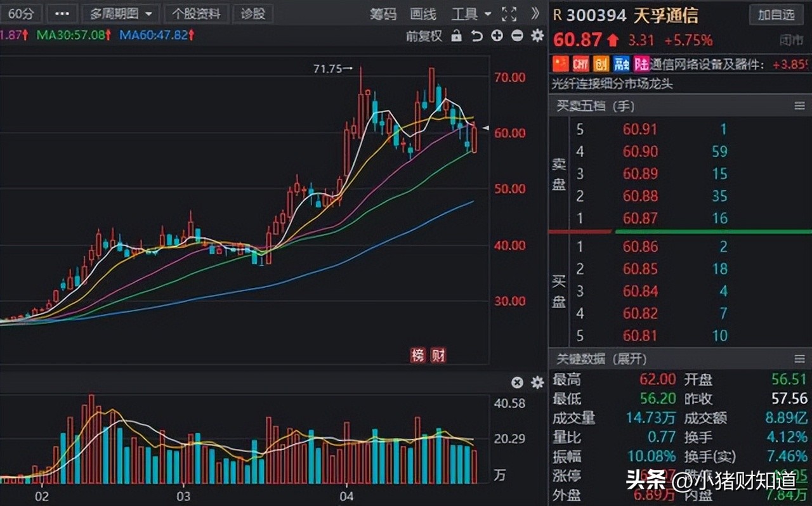Switch to the 个股资料 tab

coord(196,13)
